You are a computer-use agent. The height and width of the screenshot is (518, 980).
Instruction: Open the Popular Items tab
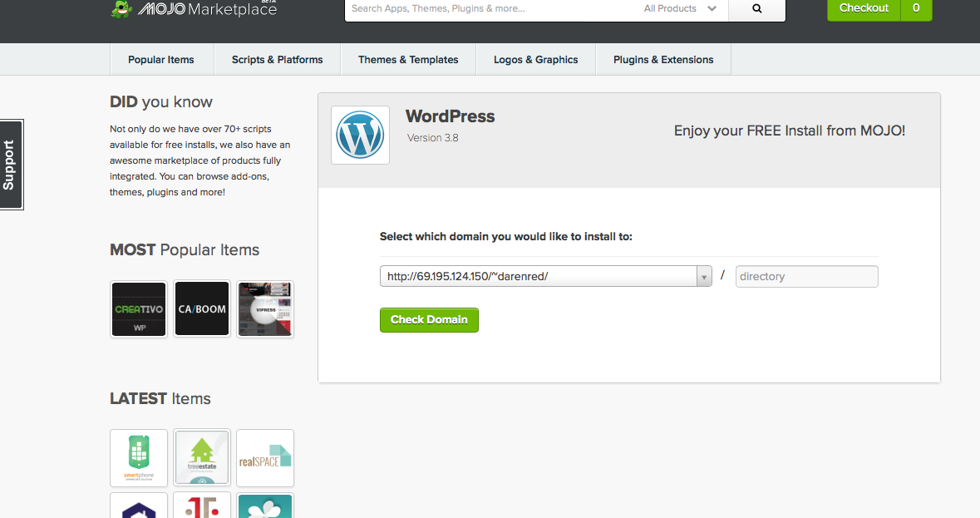pos(161,59)
